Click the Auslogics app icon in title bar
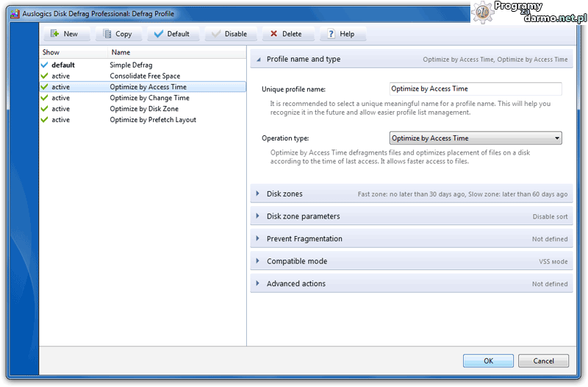This screenshot has width=588, height=387. (x=14, y=13)
